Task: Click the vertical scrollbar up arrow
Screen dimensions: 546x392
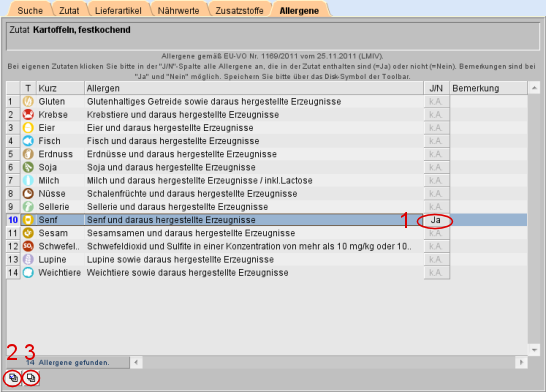Action: click(x=534, y=88)
